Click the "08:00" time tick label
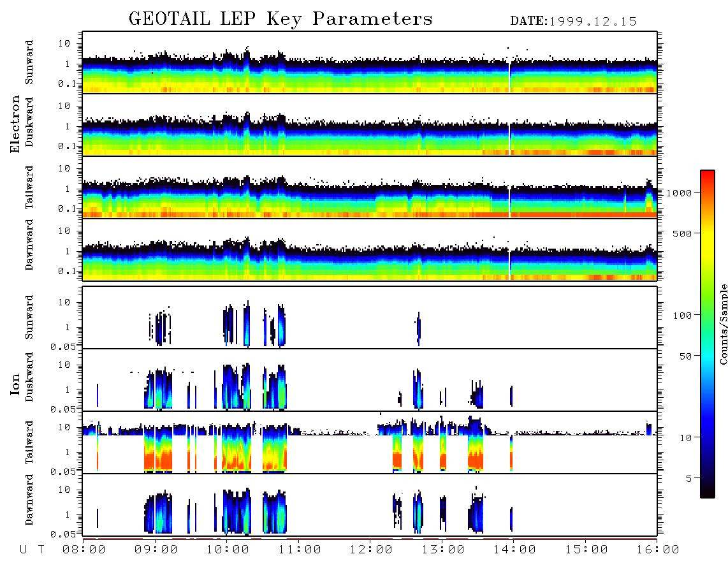The image size is (728, 561). click(x=84, y=550)
